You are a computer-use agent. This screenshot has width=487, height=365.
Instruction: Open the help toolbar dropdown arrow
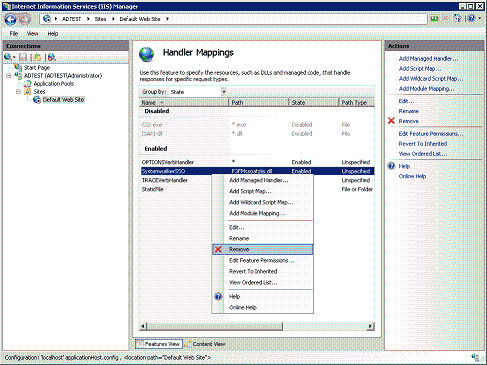480,18
